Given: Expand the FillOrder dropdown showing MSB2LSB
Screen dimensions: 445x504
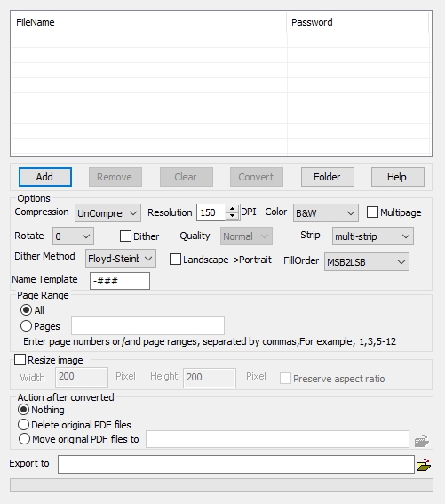Looking at the screenshot, I should 367,262.
